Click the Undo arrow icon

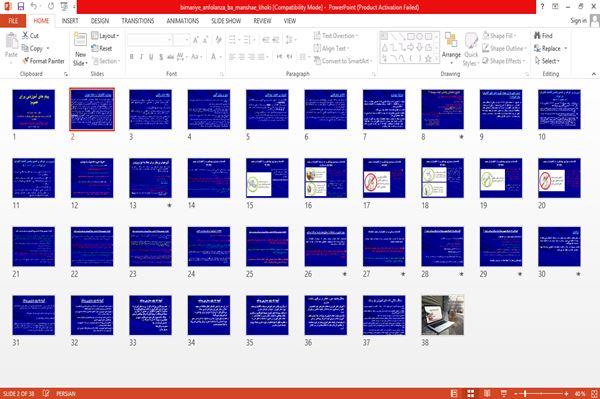pyautogui.click(x=34, y=7)
